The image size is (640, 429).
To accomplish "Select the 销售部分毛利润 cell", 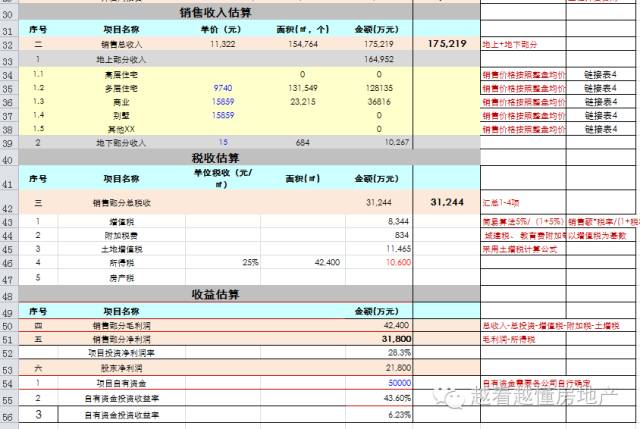I will point(121,326).
